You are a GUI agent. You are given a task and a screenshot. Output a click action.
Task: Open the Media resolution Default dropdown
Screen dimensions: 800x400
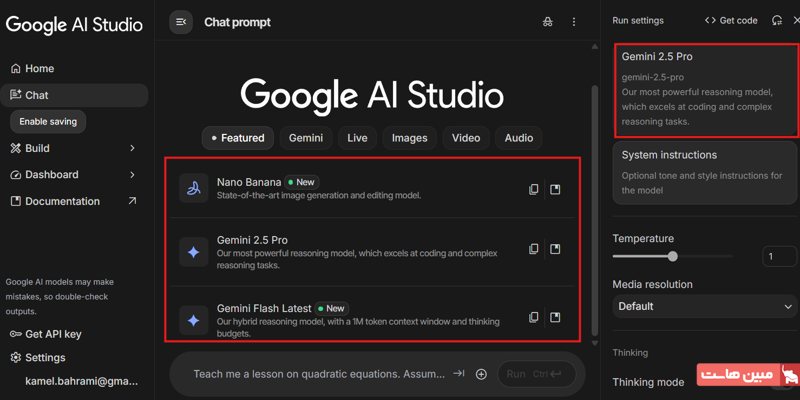coord(705,307)
